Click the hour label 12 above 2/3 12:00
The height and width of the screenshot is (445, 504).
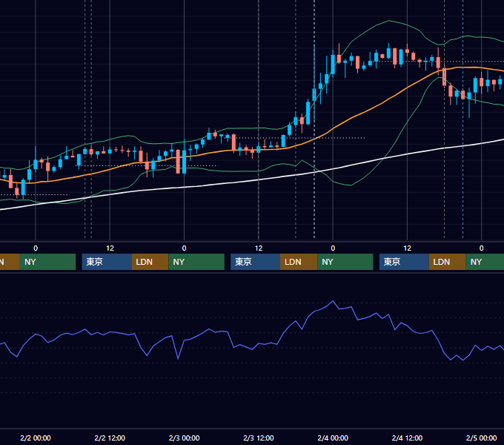click(259, 248)
